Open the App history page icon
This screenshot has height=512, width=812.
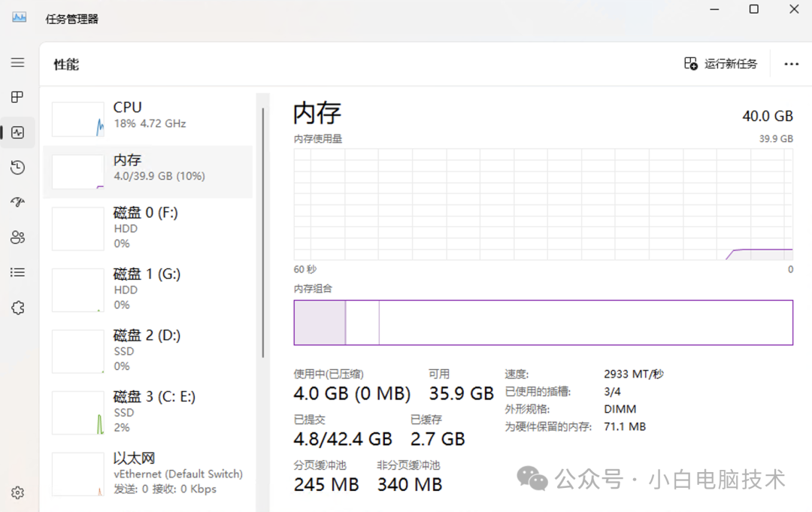click(18, 168)
